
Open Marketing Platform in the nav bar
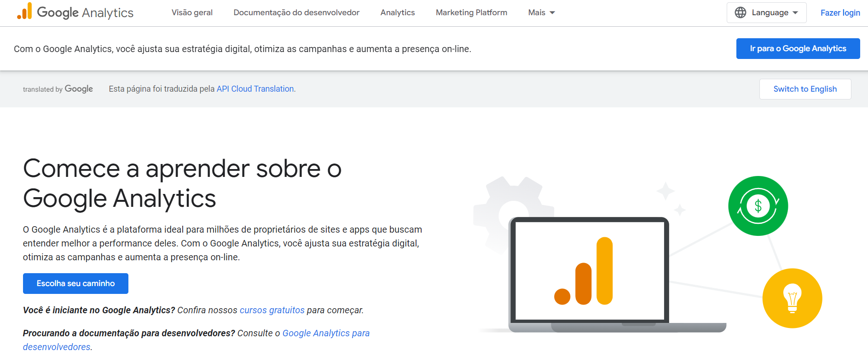471,12
